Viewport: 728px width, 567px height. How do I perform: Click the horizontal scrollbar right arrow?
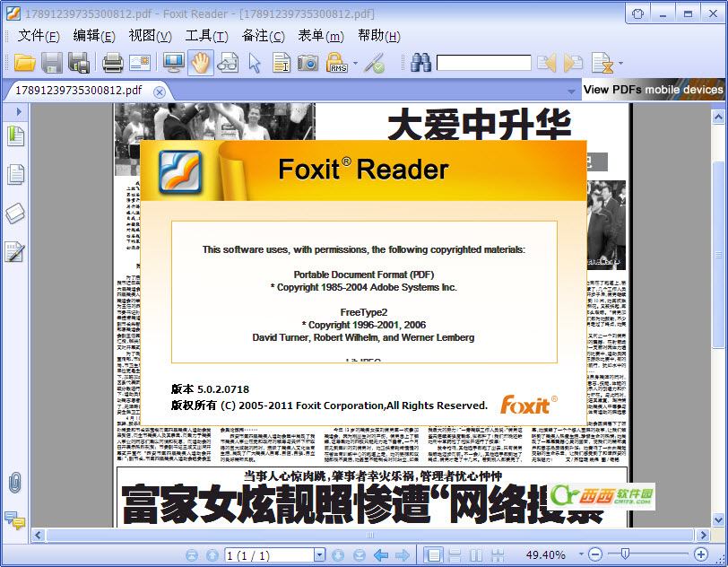point(704,535)
